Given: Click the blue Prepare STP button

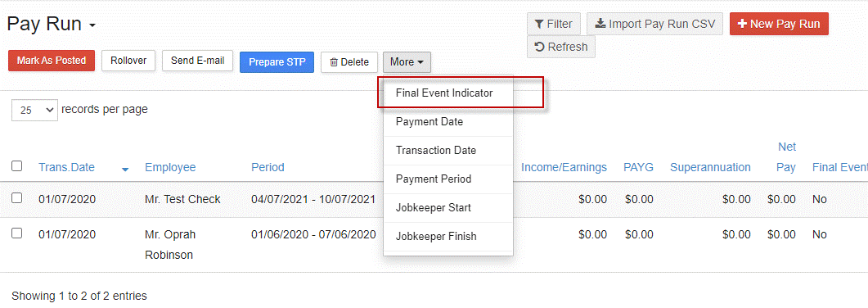Looking at the screenshot, I should point(277,62).
